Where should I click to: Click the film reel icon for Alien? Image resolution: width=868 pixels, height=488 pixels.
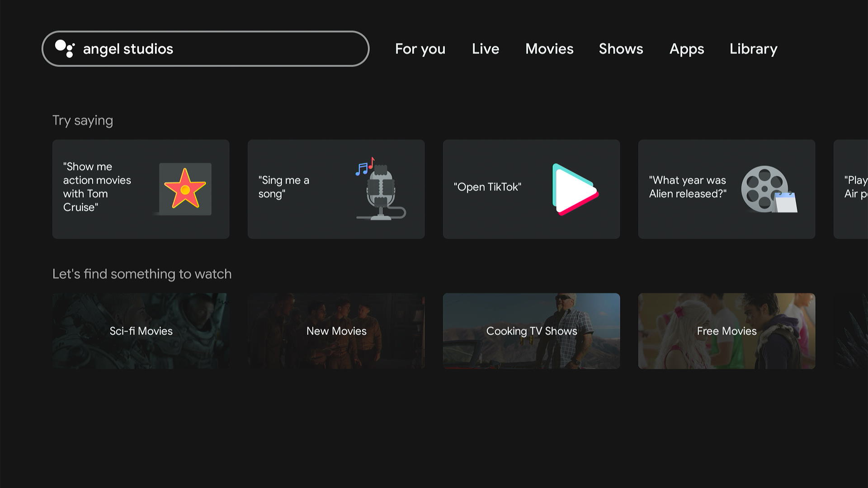(767, 187)
